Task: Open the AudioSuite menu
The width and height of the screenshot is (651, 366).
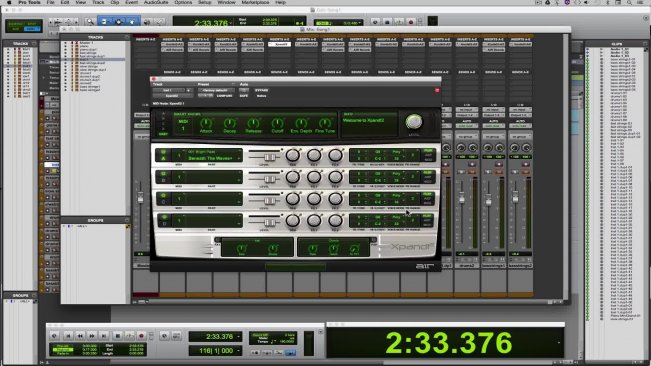Action: (x=156, y=2)
